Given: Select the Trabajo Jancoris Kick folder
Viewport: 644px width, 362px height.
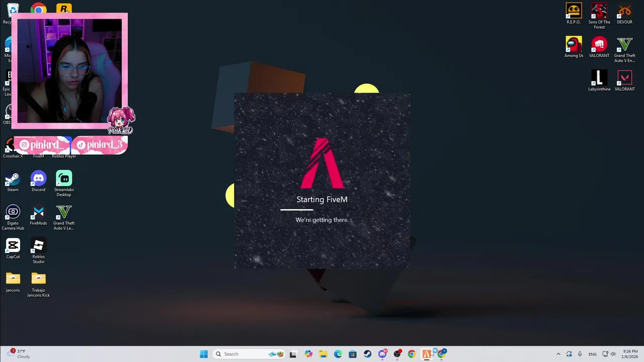Looking at the screenshot, I should click(x=38, y=285).
